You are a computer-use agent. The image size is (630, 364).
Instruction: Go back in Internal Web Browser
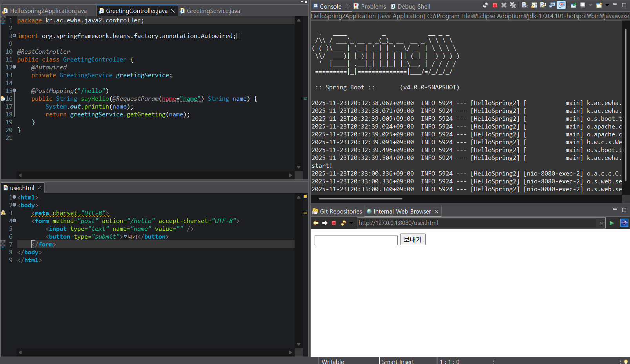316,223
